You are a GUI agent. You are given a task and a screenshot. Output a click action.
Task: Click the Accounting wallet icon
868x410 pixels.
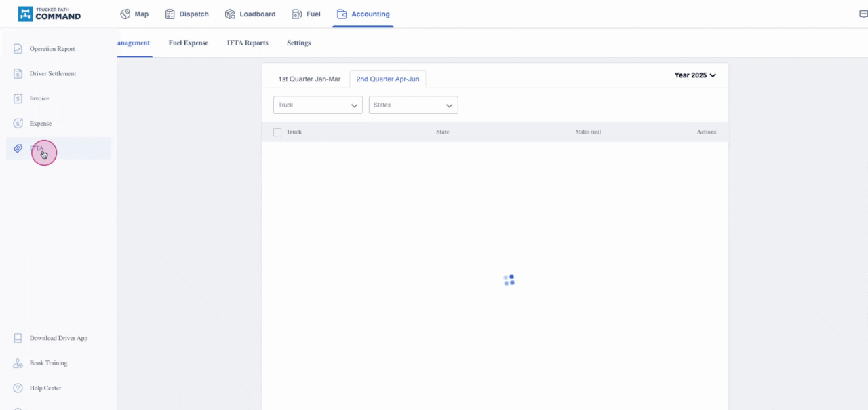tap(342, 14)
